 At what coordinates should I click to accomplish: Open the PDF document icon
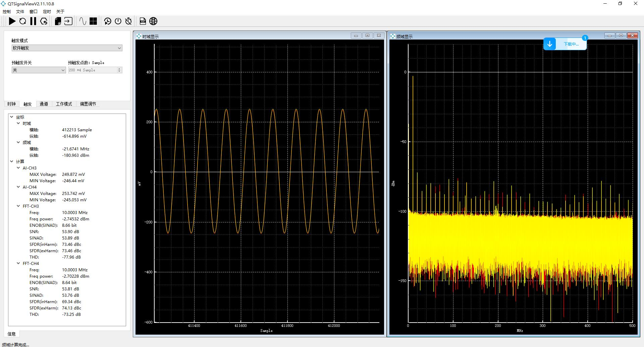(143, 21)
